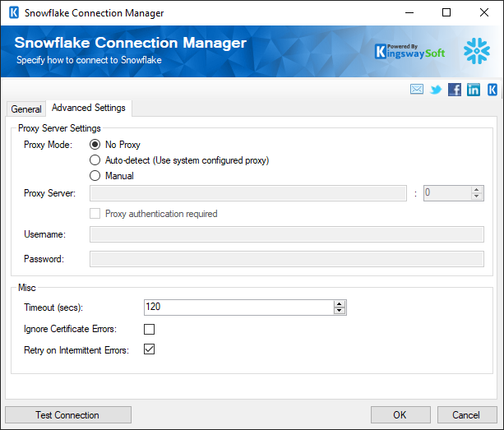Check Proxy authentication required box
Screen dimensions: 504x430
95,214
